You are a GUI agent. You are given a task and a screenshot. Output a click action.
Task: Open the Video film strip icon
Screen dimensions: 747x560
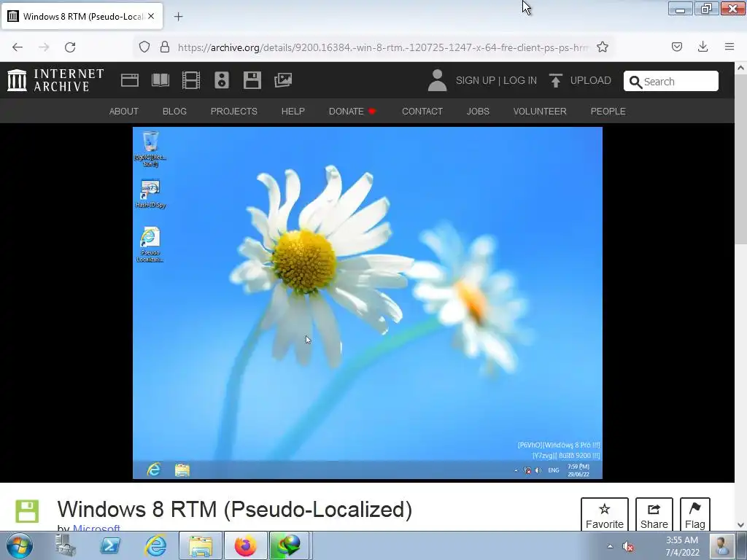(191, 80)
